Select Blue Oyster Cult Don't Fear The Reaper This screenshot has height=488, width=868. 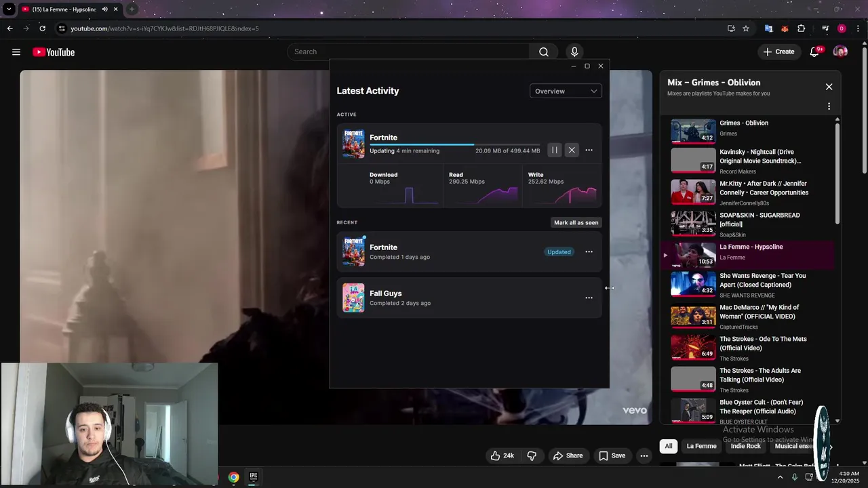click(x=749, y=410)
